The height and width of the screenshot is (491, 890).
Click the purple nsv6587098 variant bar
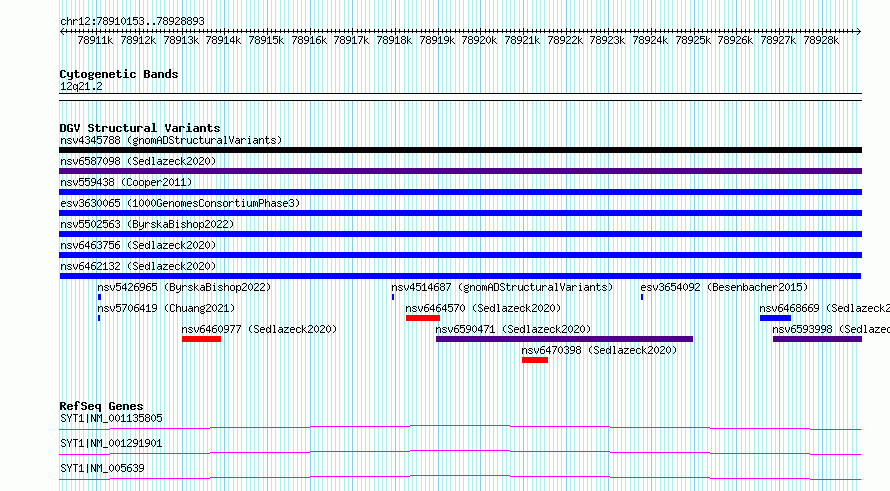(x=460, y=171)
